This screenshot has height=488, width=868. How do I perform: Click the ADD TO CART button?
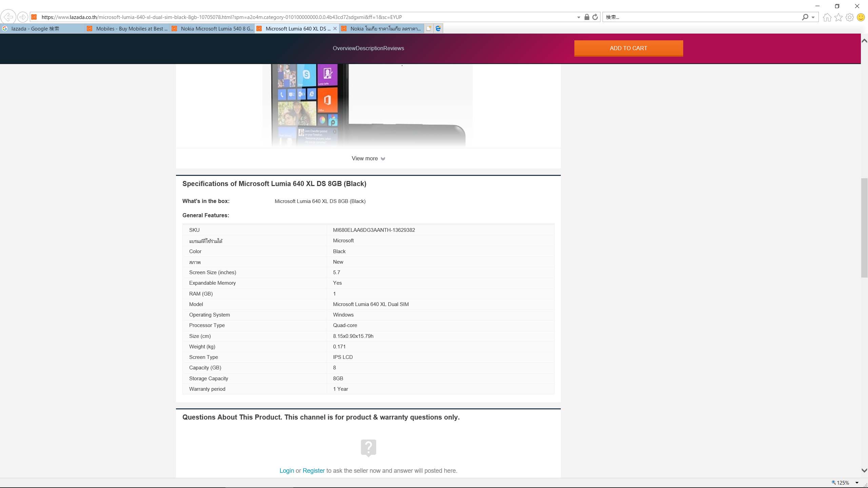(x=628, y=48)
